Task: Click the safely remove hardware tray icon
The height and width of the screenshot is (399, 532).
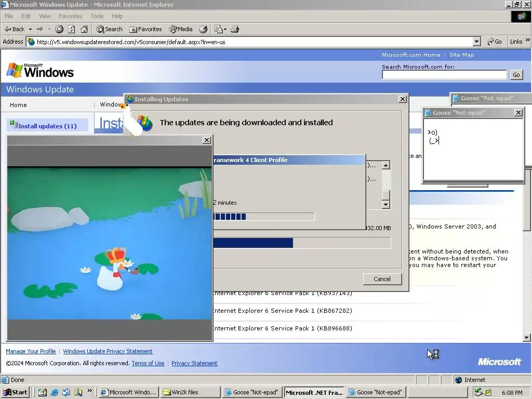Action: (478, 392)
